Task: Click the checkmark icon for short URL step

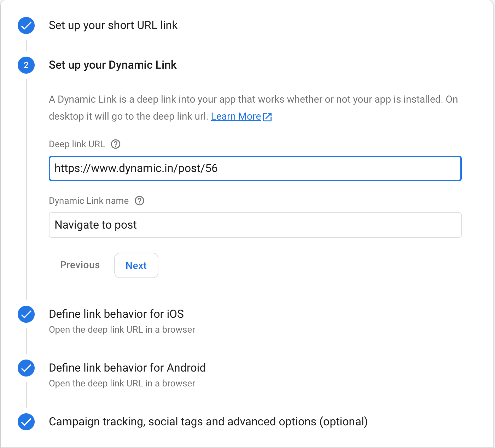Action: tap(26, 25)
